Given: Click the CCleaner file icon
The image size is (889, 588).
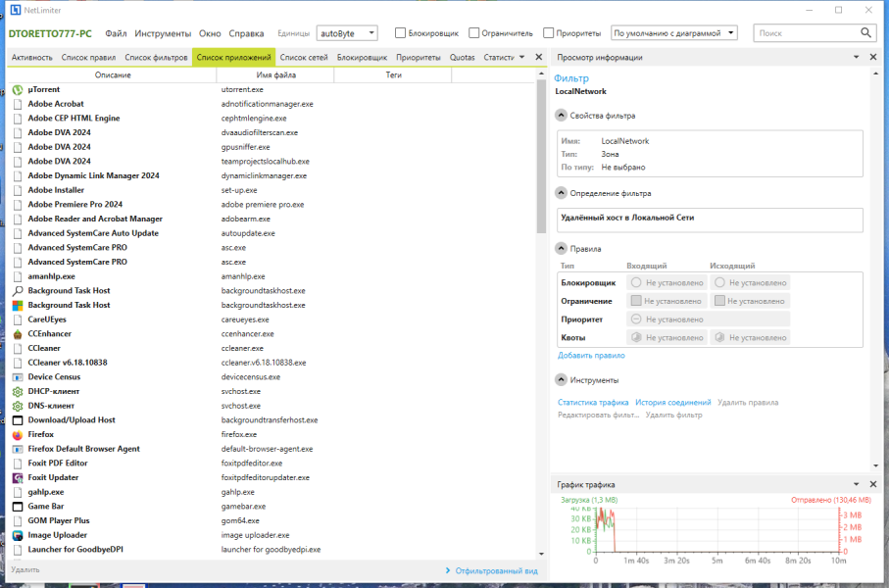Looking at the screenshot, I should (x=18, y=348).
